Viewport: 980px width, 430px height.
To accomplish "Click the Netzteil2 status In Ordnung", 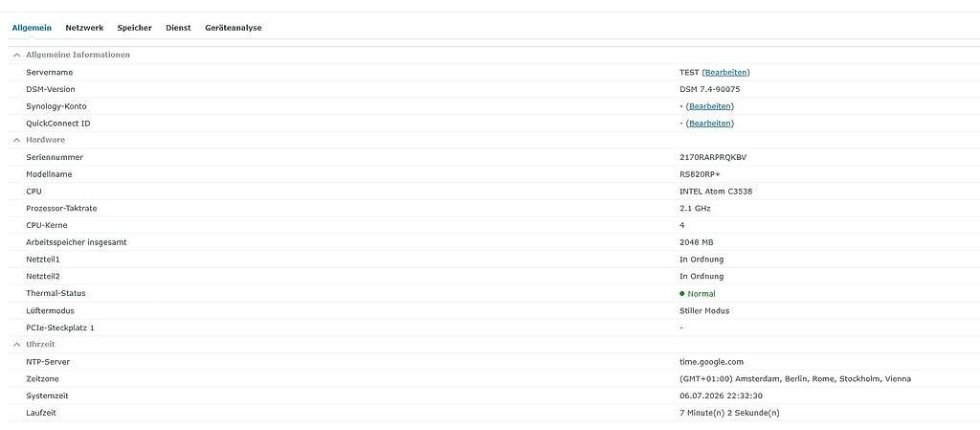I will pos(702,276).
